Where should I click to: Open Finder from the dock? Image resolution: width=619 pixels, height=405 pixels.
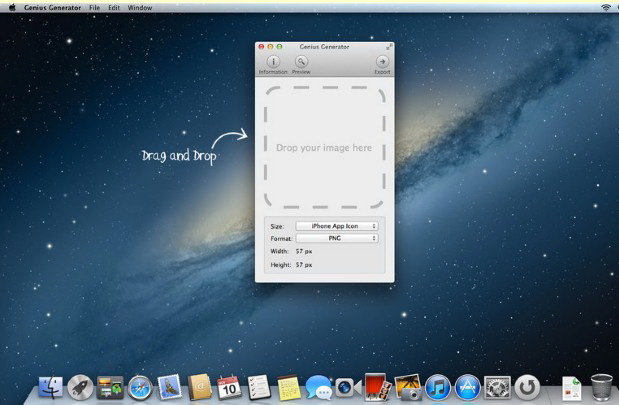tap(50, 387)
